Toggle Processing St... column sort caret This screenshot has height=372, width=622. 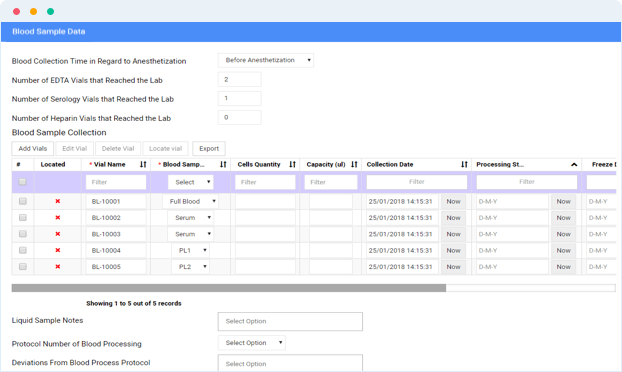574,165
